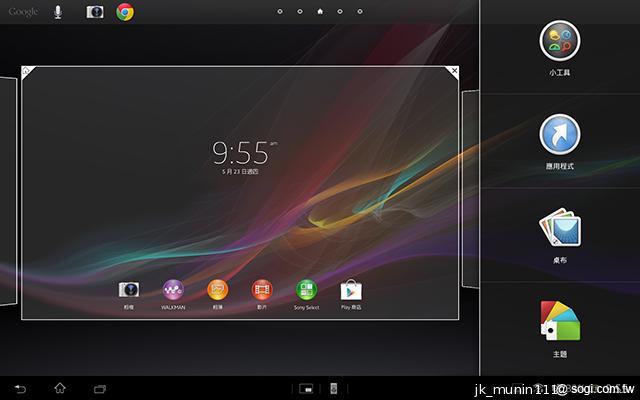Select the next home pane on right

tap(470, 190)
